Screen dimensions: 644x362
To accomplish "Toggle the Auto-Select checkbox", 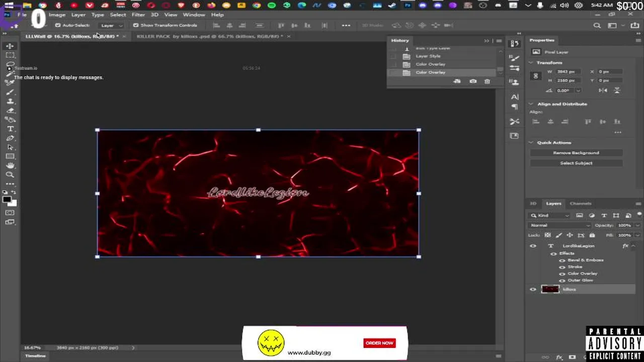I will 58,25.
